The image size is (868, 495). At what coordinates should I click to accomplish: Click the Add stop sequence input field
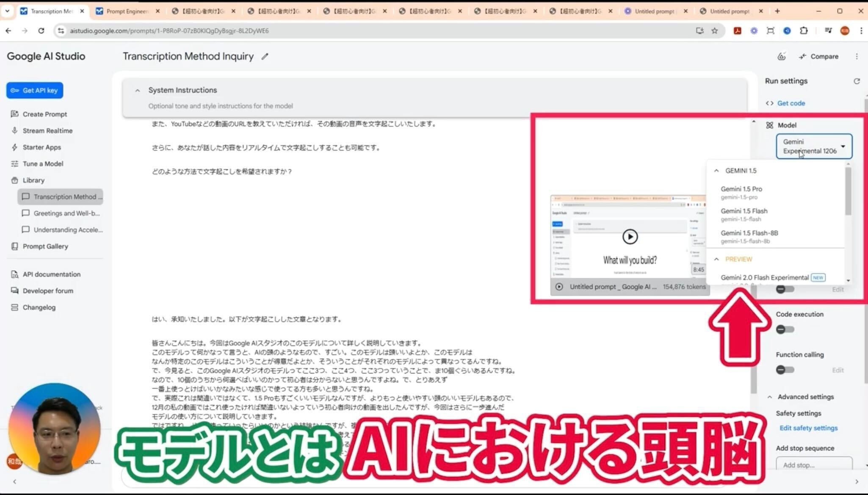coord(814,465)
